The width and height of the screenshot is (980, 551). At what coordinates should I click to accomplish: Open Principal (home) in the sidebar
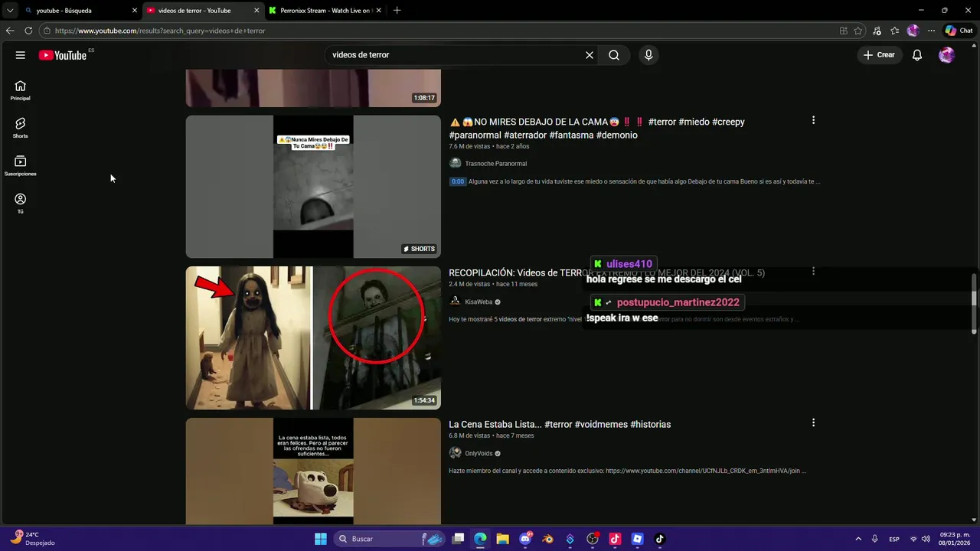coord(21,90)
